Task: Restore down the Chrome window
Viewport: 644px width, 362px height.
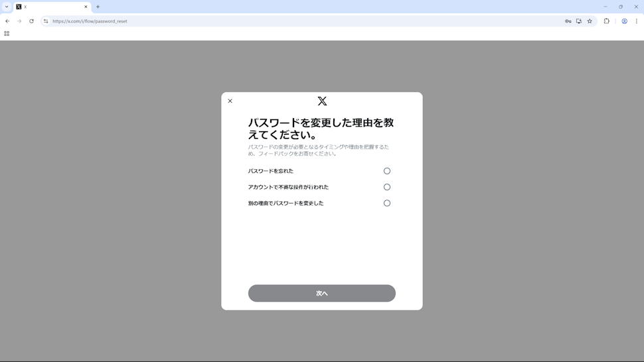Action: 621,7
